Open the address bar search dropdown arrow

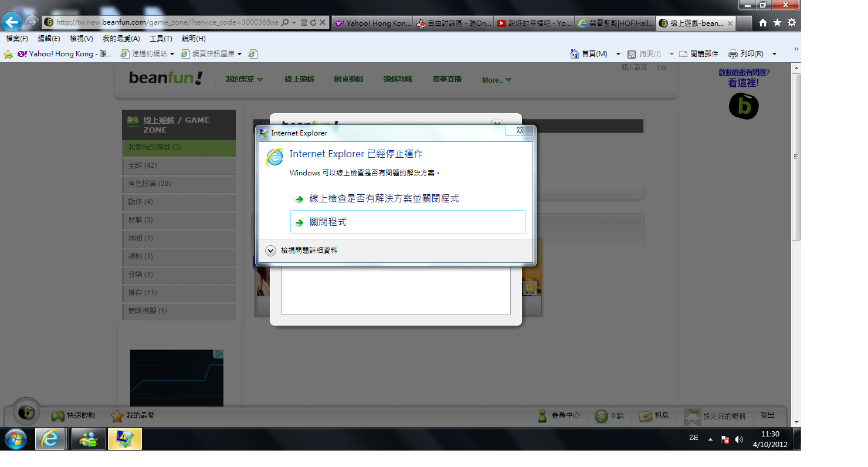(x=293, y=22)
